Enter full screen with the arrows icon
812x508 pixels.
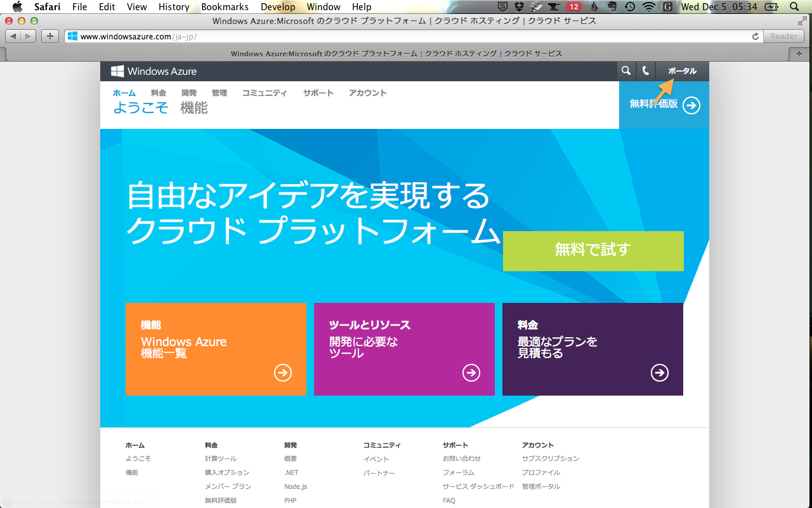(x=802, y=21)
